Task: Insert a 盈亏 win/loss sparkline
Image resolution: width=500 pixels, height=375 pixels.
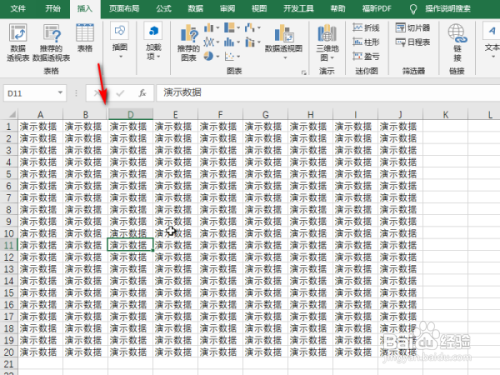Action: [x=366, y=56]
